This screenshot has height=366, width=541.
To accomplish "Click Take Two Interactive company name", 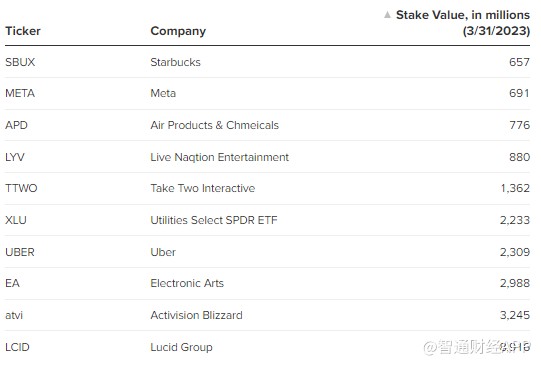I will coord(203,188).
